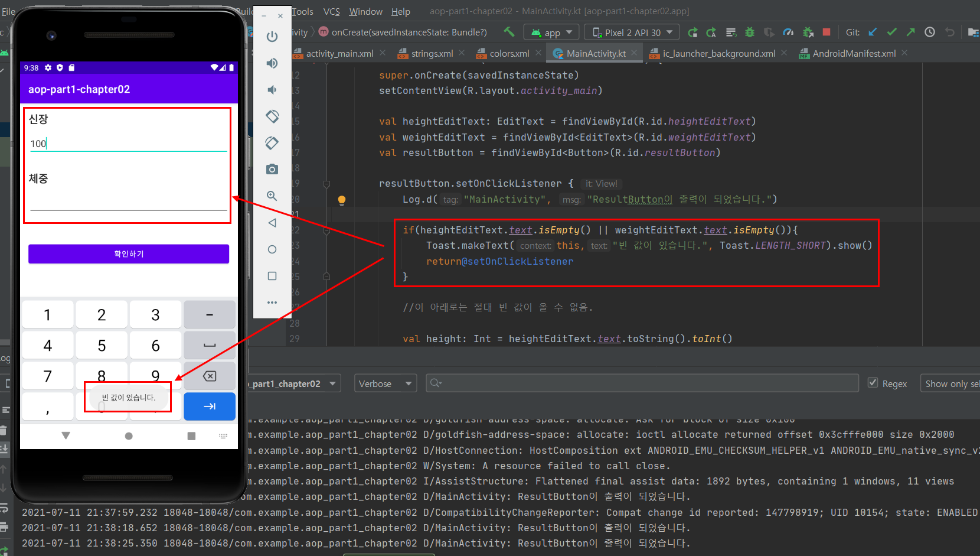Click emulator overview square icon
Screen dimensions: 980x556
click(x=272, y=276)
